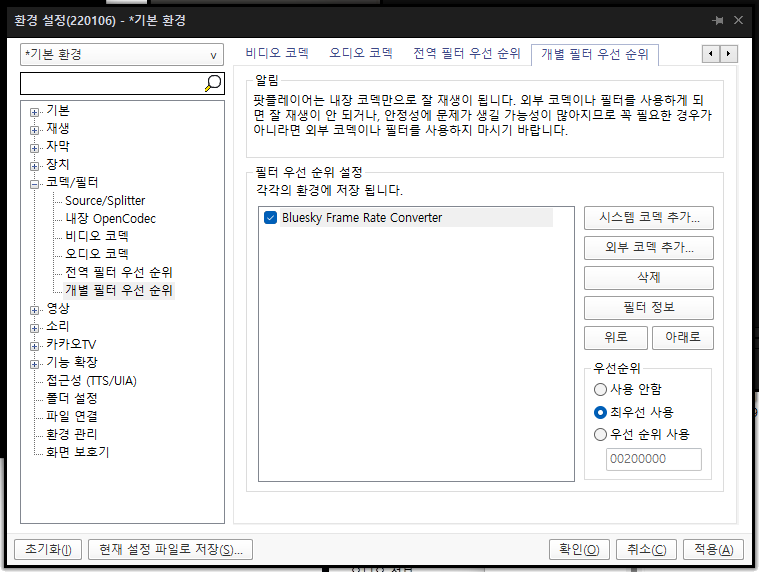Open 화면 보호기 in the tree
The image size is (759, 572).
[77, 452]
